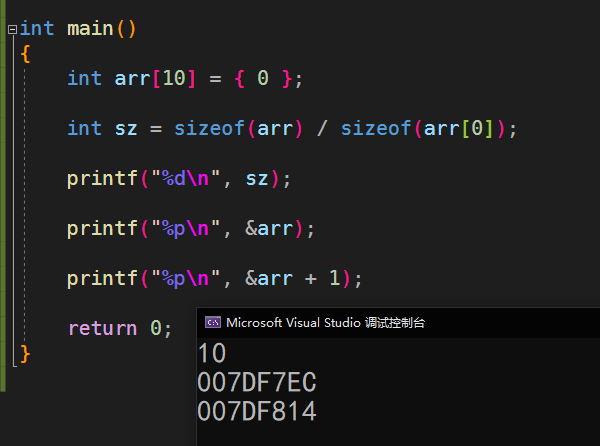Click the outlining guide line beside code
Viewport: 600px width, 446px height.
(x=25, y=203)
